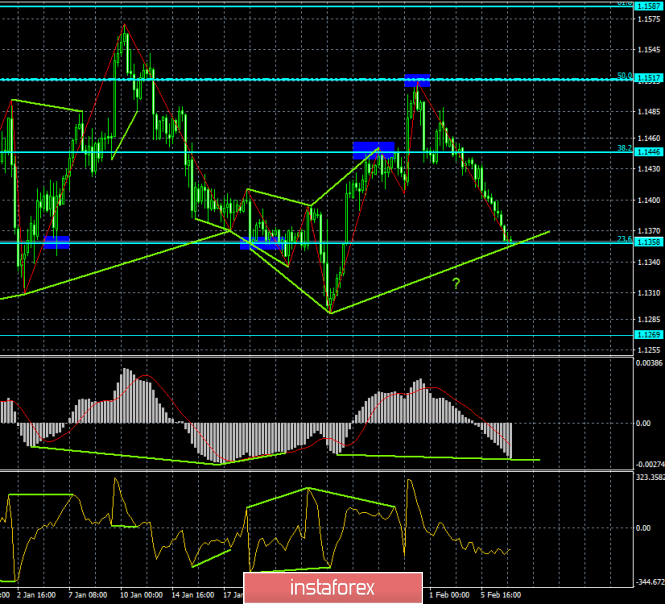Click the 1.1460 price scale value
This screenshot has width=665, height=604.
[649, 138]
